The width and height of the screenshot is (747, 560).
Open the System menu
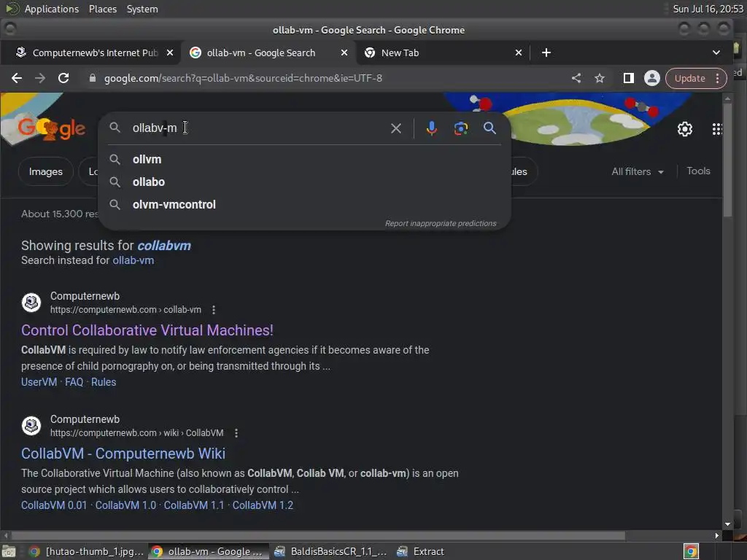point(142,9)
